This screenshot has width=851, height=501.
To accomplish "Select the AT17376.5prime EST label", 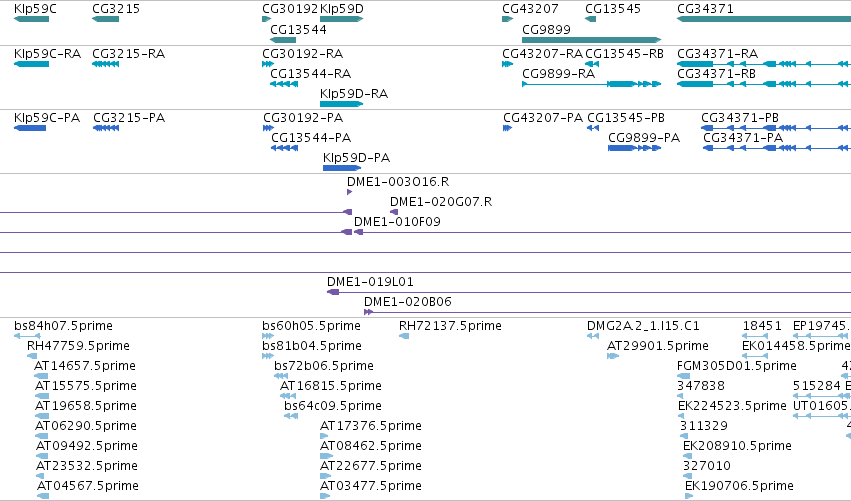I will coord(371,426).
